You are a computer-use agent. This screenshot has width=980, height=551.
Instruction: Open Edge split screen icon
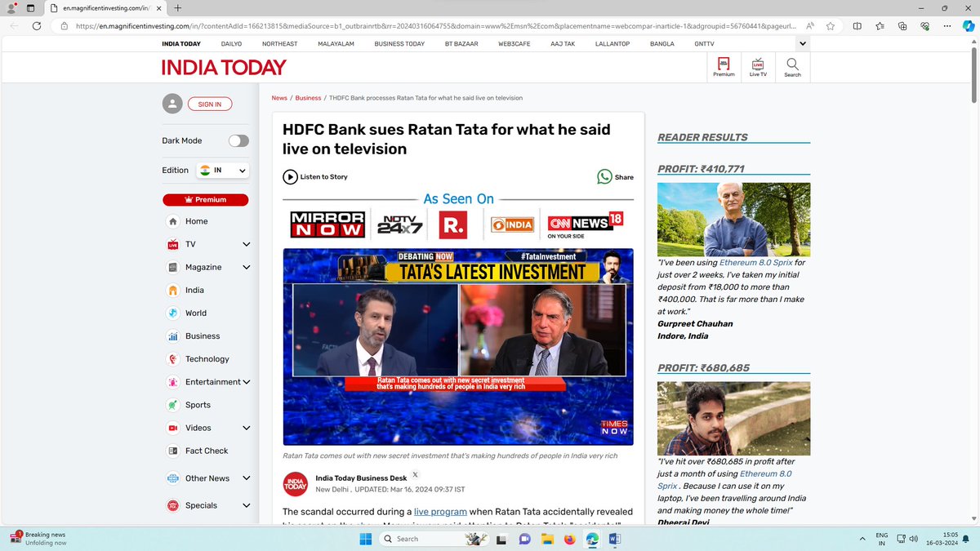(857, 26)
